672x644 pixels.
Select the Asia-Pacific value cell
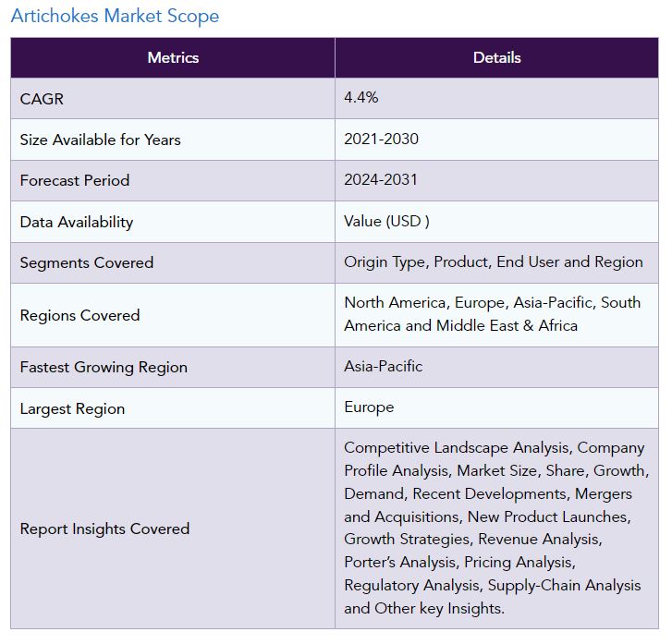(383, 366)
